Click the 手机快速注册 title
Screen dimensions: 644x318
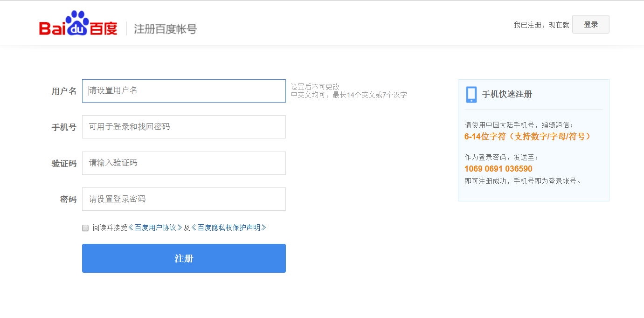[x=507, y=94]
